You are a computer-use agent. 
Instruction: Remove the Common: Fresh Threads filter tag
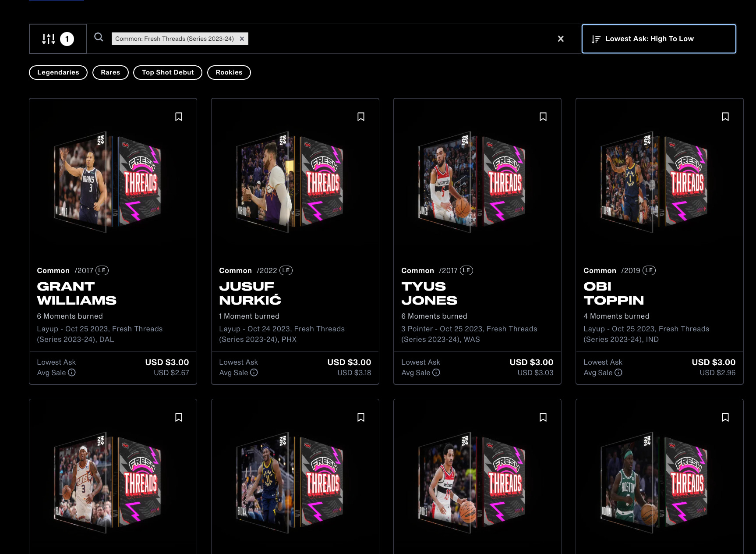pyautogui.click(x=242, y=39)
